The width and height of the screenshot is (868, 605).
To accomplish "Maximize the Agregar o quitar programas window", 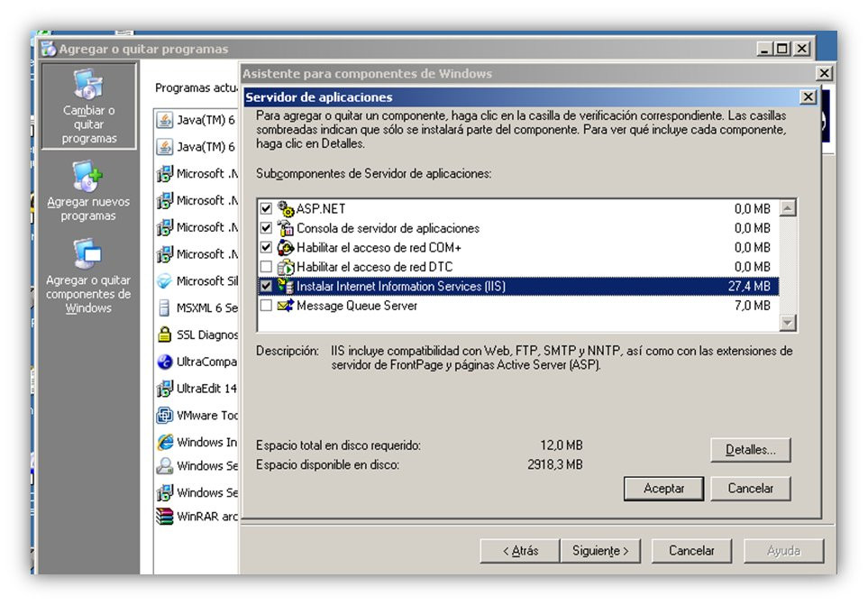I will [x=782, y=49].
